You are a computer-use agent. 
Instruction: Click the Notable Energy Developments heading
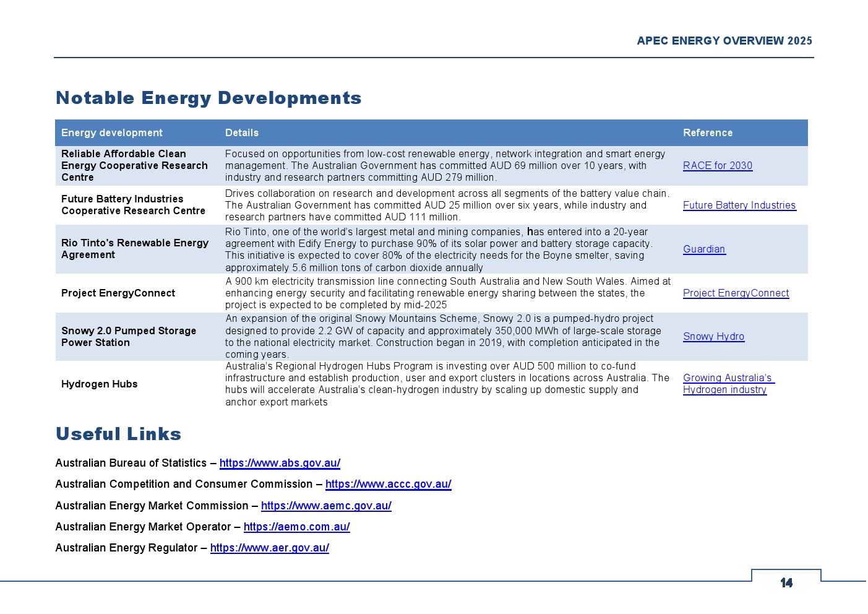click(208, 98)
